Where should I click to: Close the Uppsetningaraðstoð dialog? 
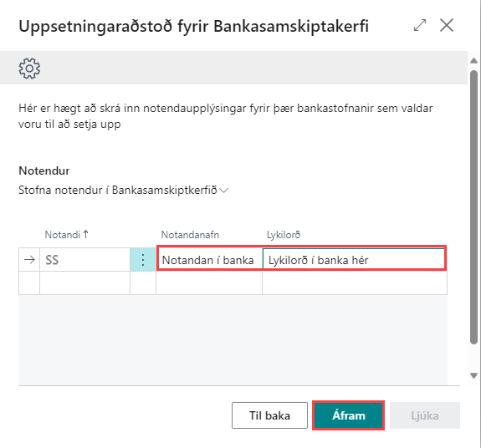tap(447, 25)
